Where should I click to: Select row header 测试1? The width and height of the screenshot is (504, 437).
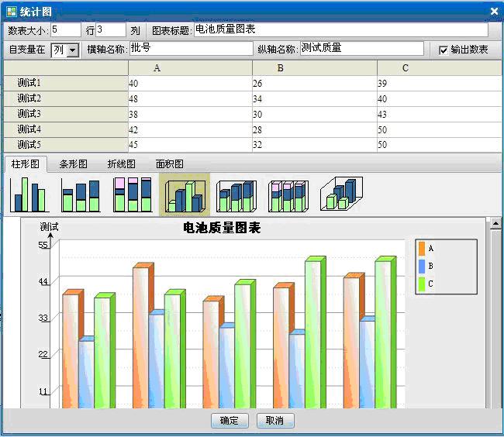66,83
